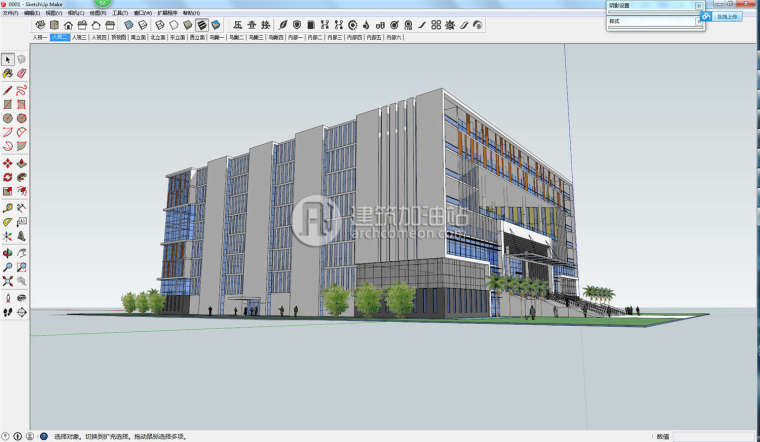Open the 相机(C) menu
Screen dimensions: 760x442
(74, 13)
